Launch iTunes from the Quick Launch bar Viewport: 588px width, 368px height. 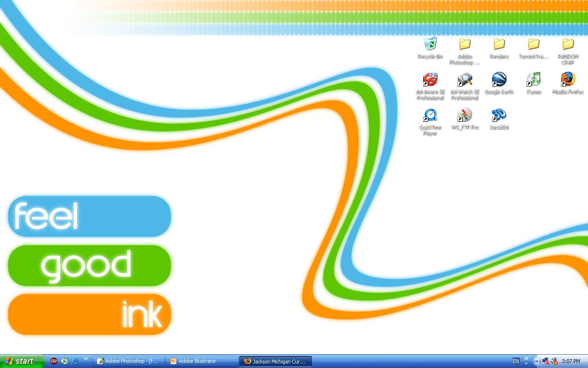(x=64, y=361)
